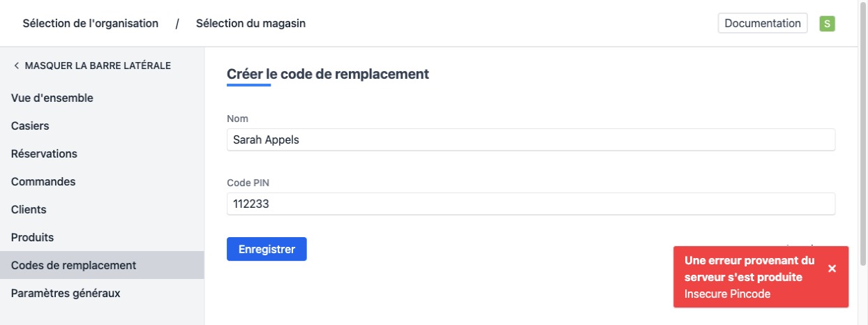Select Codes de remplacement menu item

click(73, 265)
